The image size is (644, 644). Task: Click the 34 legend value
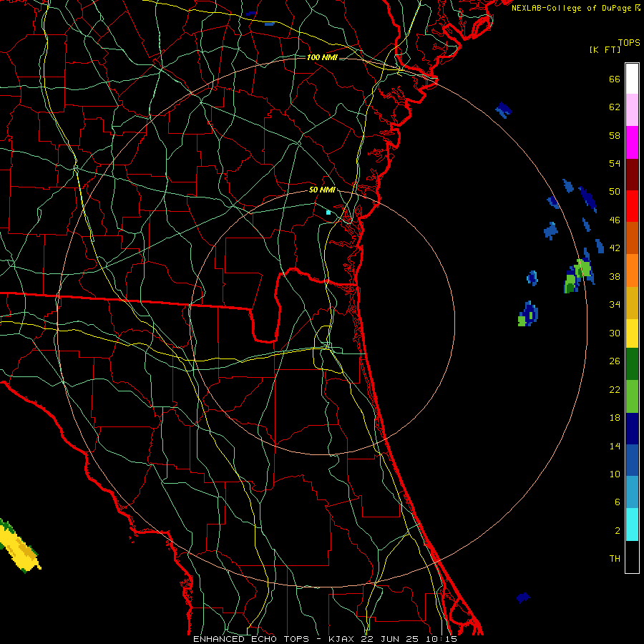coord(615,305)
